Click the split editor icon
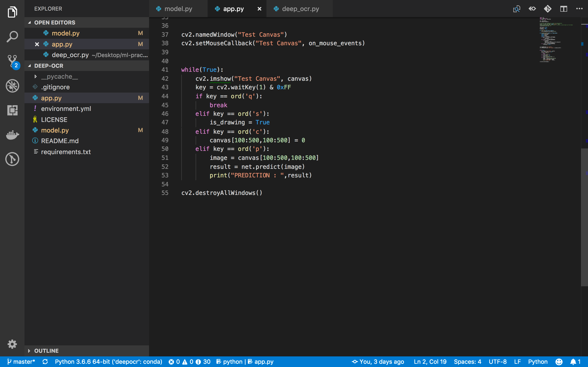Image resolution: width=588 pixels, height=367 pixels. click(563, 9)
